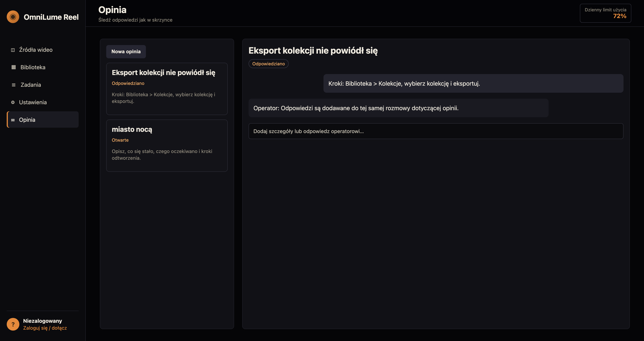Click the Źródła wideo sidebar icon
Viewport: 644px width, 341px height.
point(13,50)
